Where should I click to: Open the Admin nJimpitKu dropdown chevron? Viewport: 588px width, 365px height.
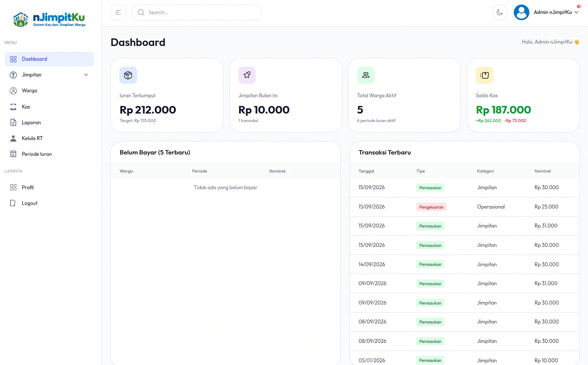tap(576, 12)
